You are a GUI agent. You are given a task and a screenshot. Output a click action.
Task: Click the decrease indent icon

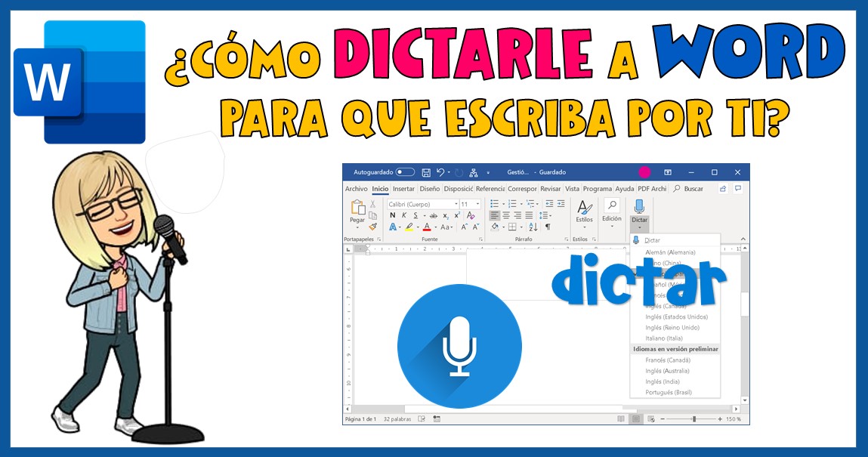coord(549,204)
